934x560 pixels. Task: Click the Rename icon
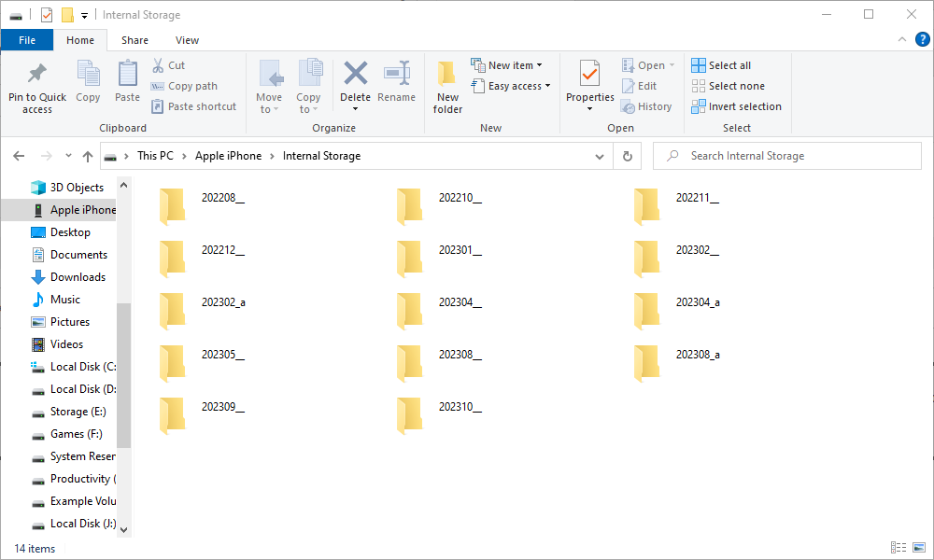pyautogui.click(x=397, y=73)
